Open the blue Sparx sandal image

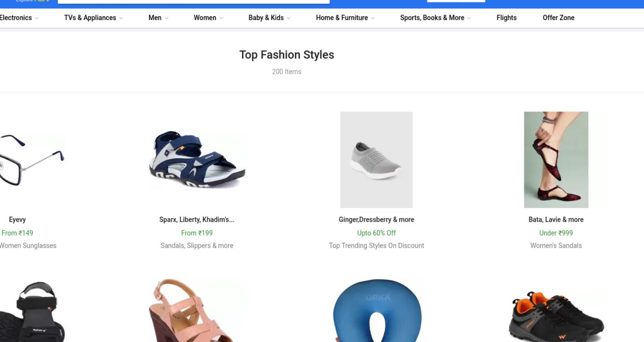197,160
